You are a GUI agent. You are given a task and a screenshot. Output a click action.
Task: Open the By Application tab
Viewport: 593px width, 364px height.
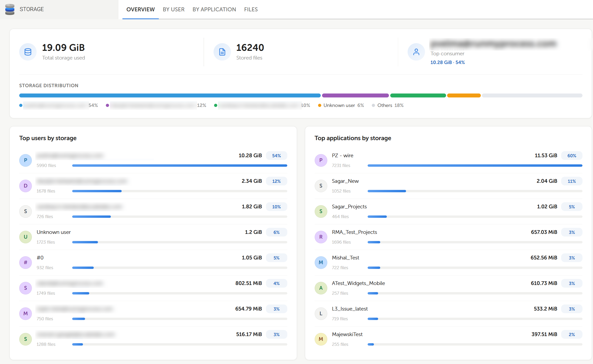[x=214, y=9]
